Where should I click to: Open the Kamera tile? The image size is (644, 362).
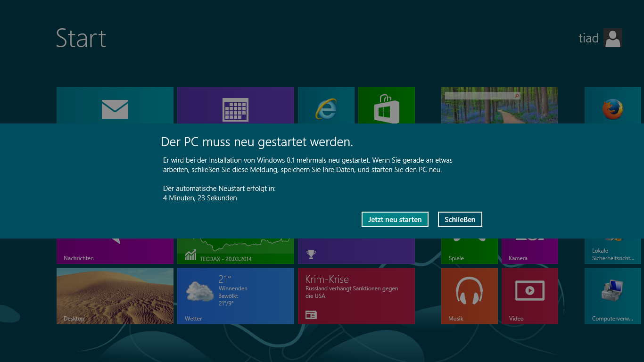click(529, 252)
